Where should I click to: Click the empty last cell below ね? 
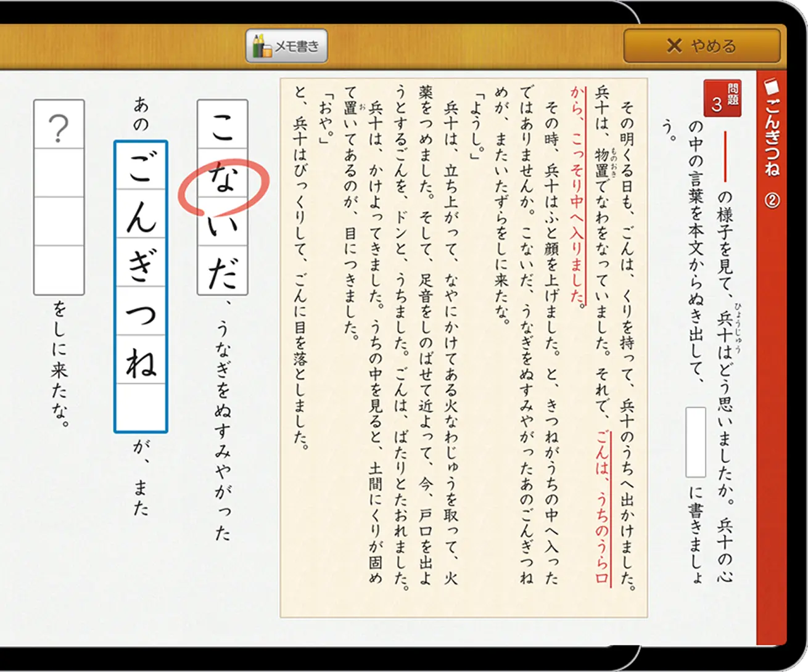click(x=141, y=407)
